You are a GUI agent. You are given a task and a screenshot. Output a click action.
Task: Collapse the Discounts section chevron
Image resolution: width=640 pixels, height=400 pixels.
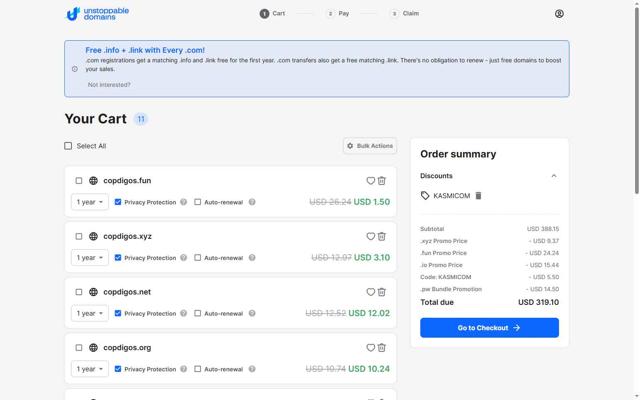554,176
